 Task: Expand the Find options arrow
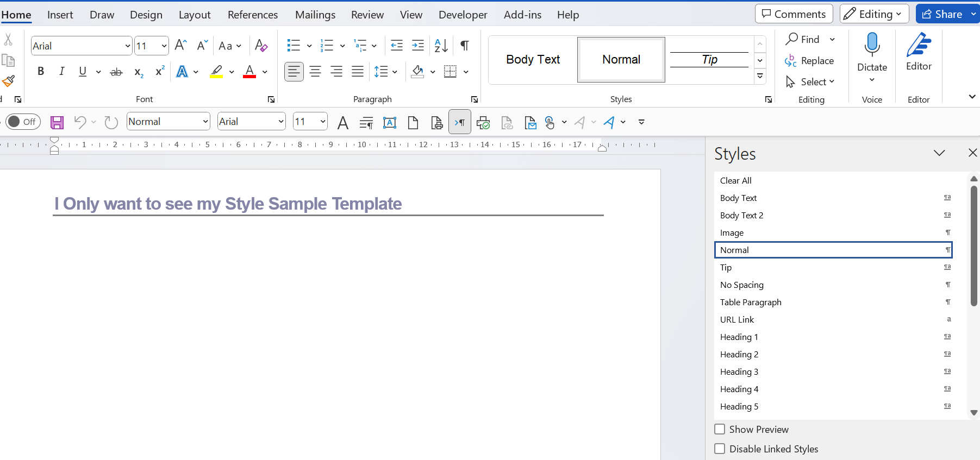[832, 39]
